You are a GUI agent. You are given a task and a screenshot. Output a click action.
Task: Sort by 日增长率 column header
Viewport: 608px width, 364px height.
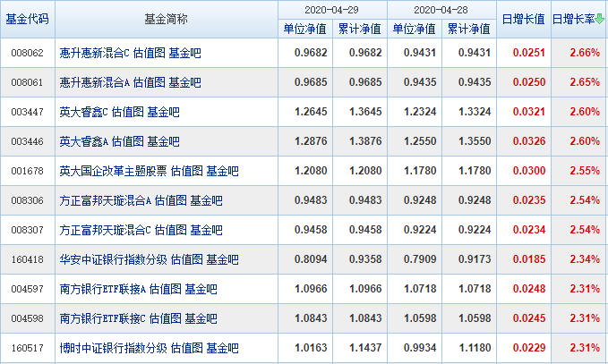573,19
